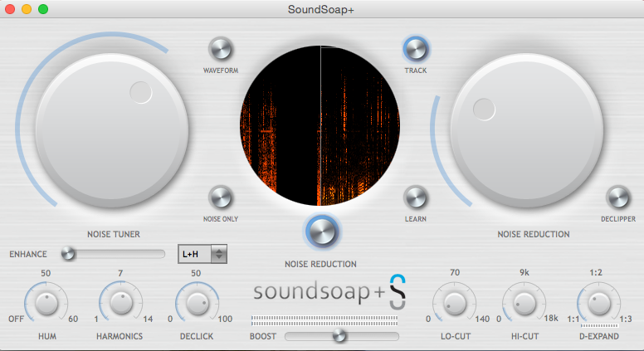Image resolution: width=644 pixels, height=351 pixels.
Task: Click the Hum knob
Action: 46,304
